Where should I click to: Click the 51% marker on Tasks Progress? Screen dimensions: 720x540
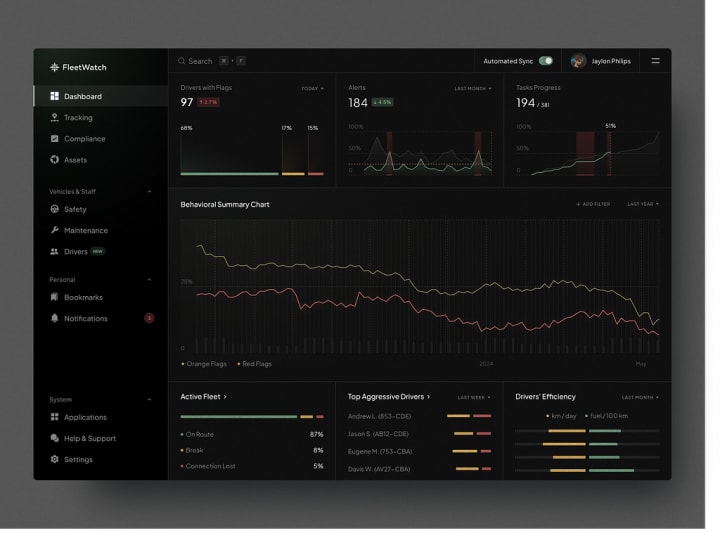612,126
